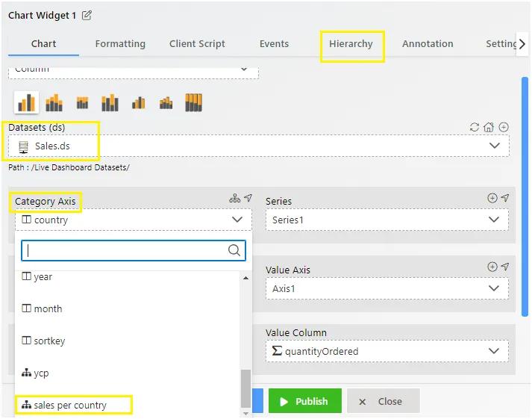Image resolution: width=532 pixels, height=419 pixels.
Task: Choose sortkey in the column list
Action: coord(128,341)
